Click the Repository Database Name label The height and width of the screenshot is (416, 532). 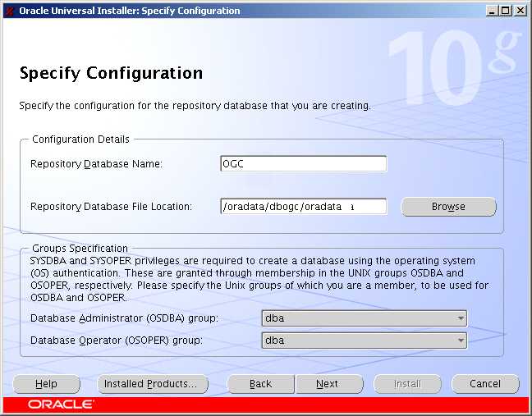coord(96,164)
